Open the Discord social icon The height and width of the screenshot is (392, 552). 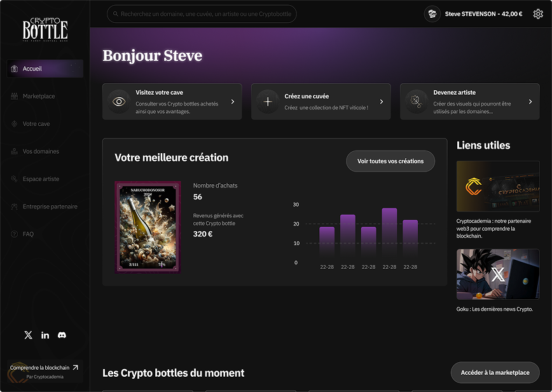click(62, 335)
